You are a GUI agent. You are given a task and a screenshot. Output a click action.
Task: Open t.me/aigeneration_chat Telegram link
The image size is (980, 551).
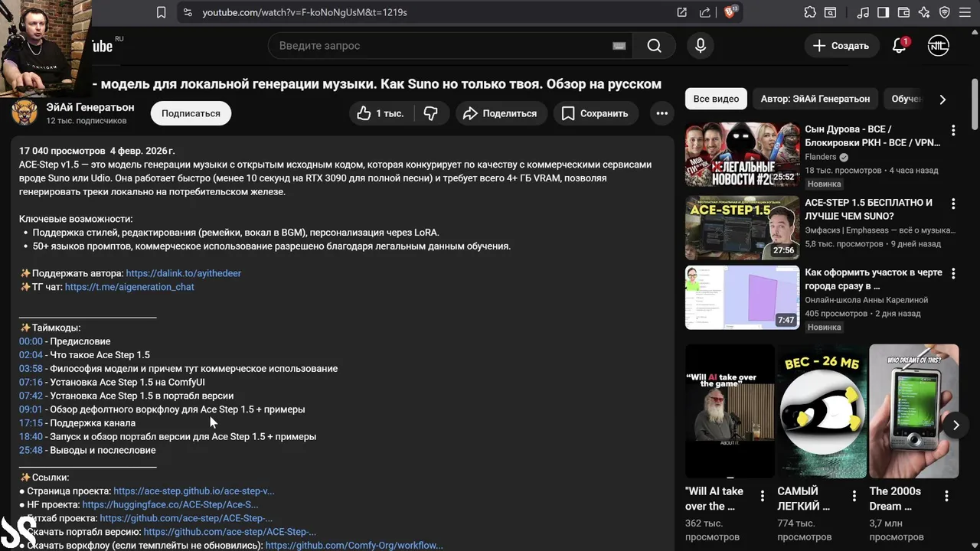[129, 287]
